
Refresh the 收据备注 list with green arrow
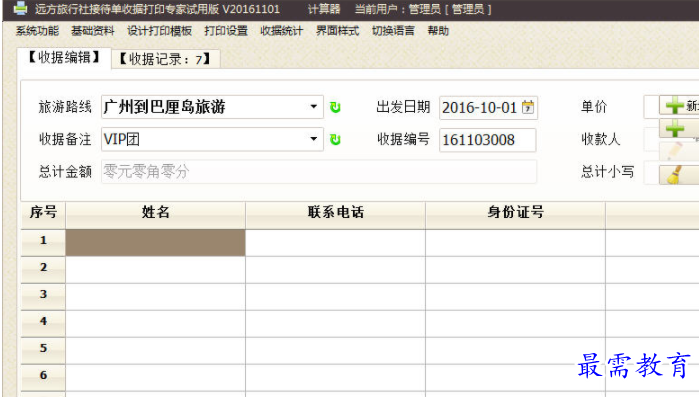(335, 140)
